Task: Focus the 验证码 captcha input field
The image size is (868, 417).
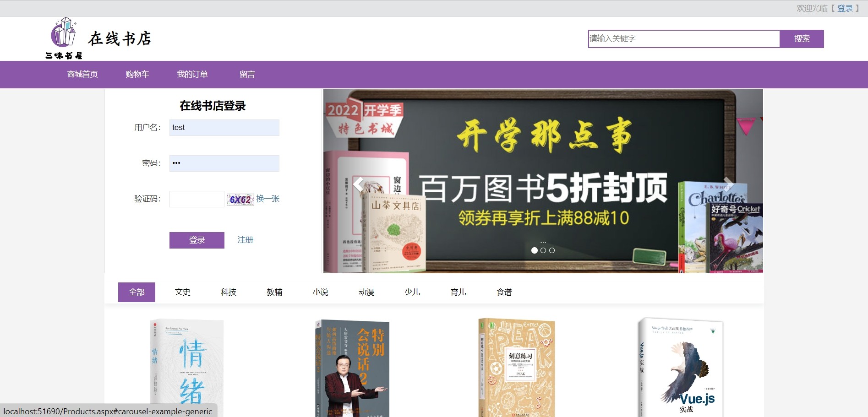Action: coord(197,199)
